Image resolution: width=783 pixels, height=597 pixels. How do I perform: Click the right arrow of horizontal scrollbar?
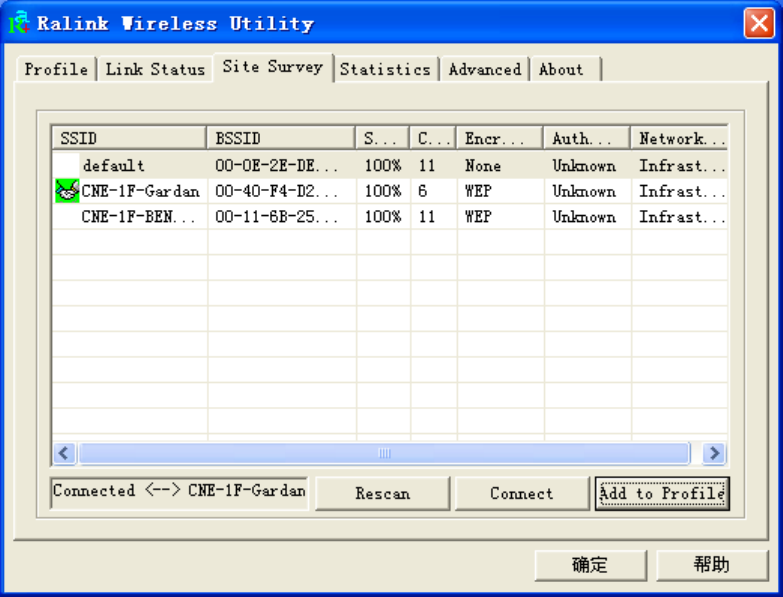(714, 453)
